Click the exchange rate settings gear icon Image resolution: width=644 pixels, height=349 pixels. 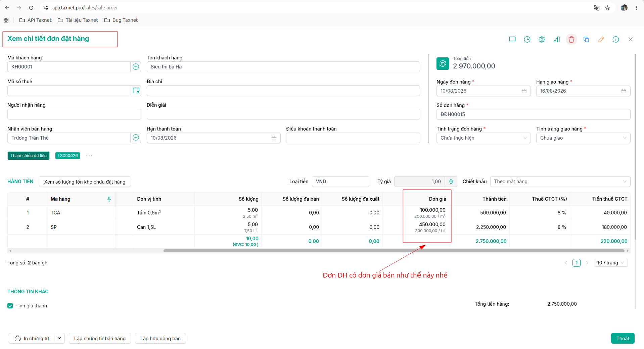click(x=451, y=182)
